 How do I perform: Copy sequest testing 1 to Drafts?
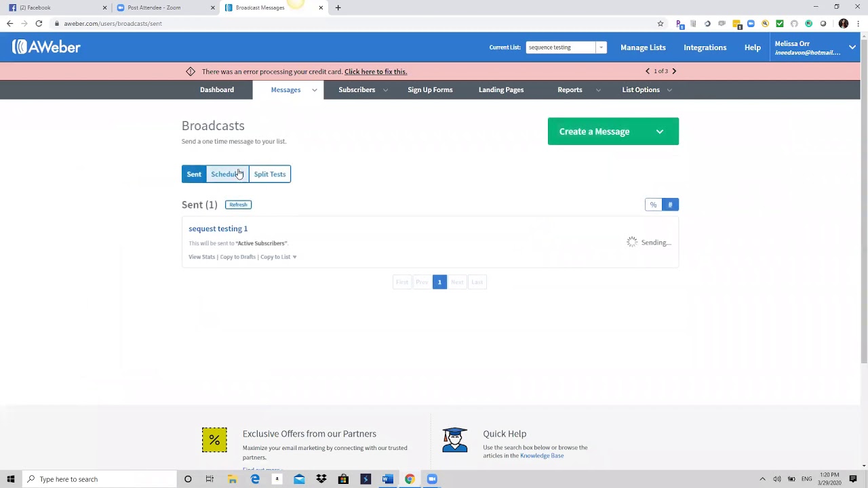238,257
